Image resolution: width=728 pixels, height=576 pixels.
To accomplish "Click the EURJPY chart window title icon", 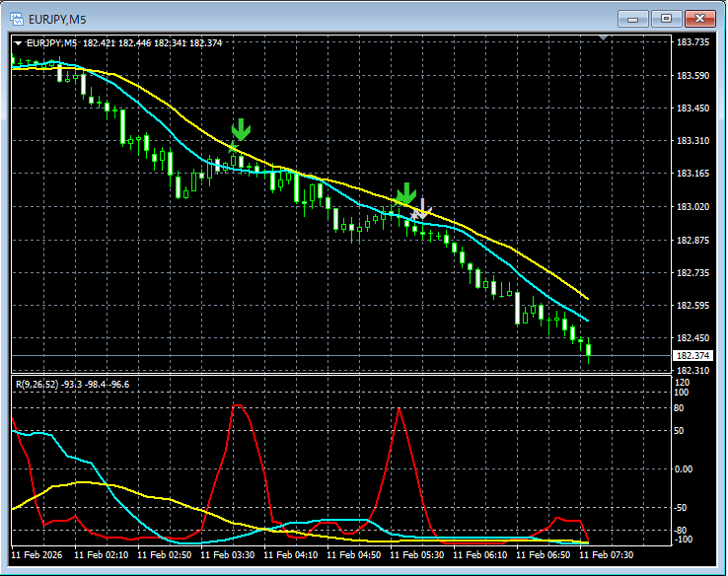I will 17,18.
